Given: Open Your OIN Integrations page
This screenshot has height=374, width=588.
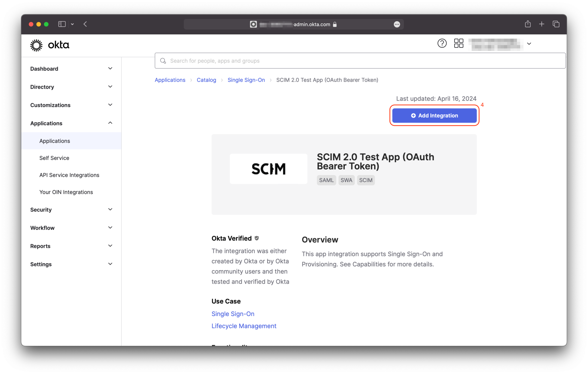Looking at the screenshot, I should point(66,192).
